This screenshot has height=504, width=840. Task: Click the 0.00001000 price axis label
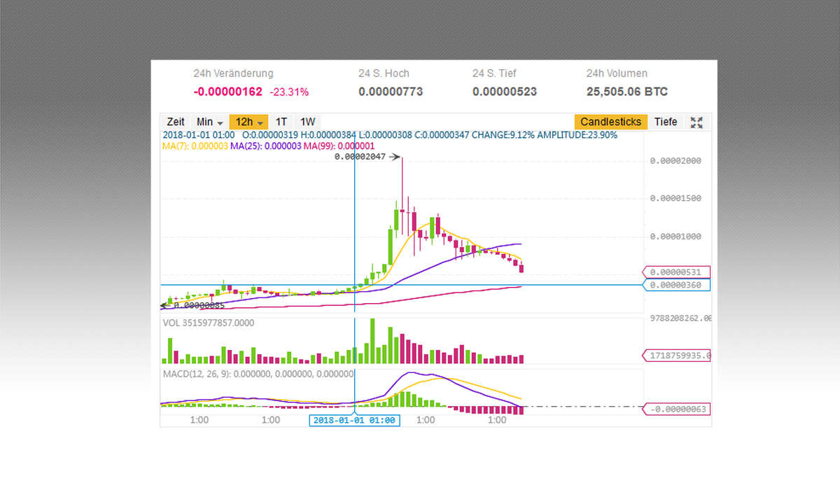pyautogui.click(x=675, y=237)
